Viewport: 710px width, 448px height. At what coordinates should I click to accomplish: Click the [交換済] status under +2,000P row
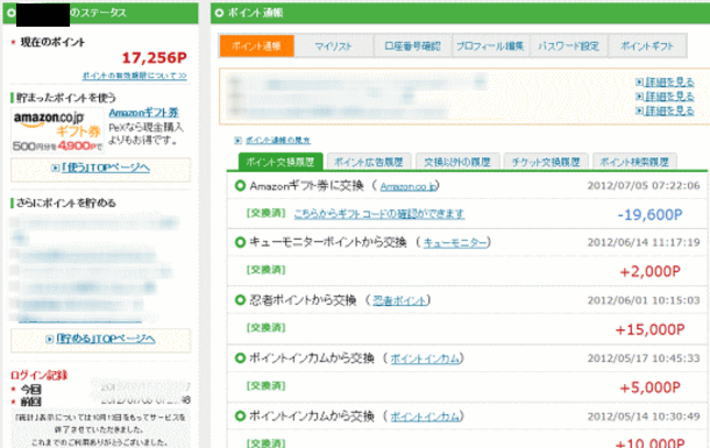point(266,270)
